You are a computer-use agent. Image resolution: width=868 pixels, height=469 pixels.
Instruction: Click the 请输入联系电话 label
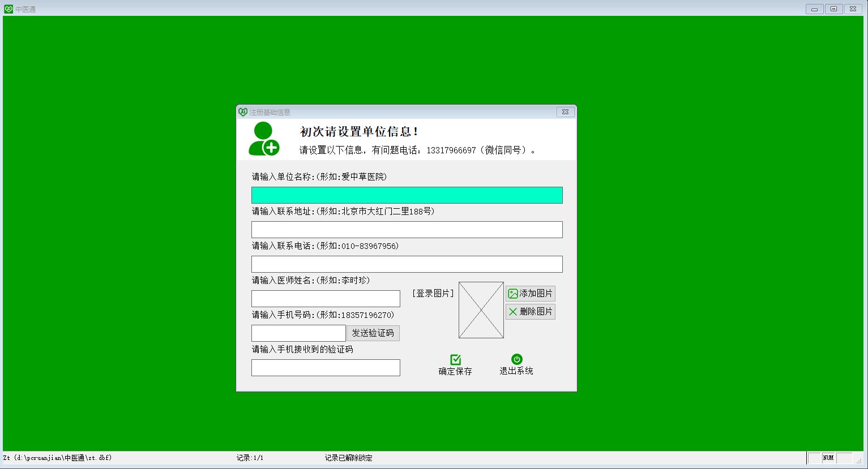pos(326,246)
